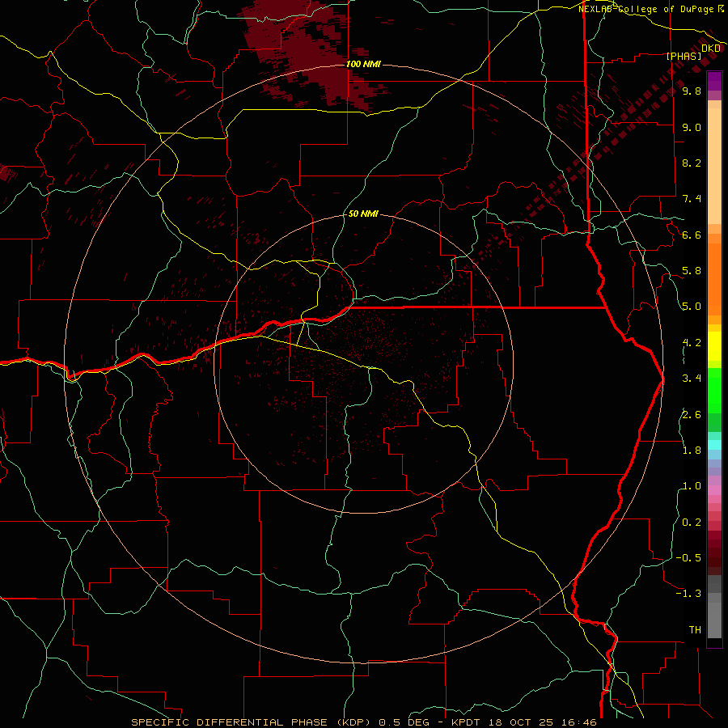The height and width of the screenshot is (728, 728).
Task: Click the [PHAS] legend unit label
Action: pos(684,56)
